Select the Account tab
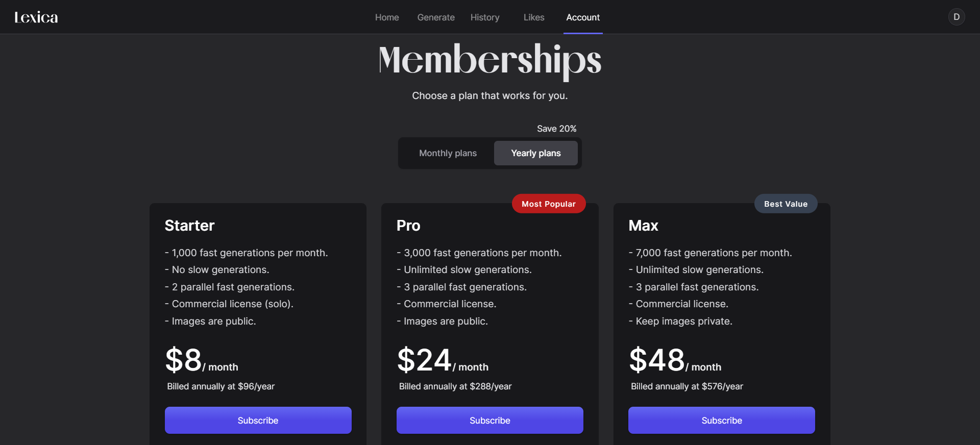Image resolution: width=980 pixels, height=445 pixels. pos(583,17)
